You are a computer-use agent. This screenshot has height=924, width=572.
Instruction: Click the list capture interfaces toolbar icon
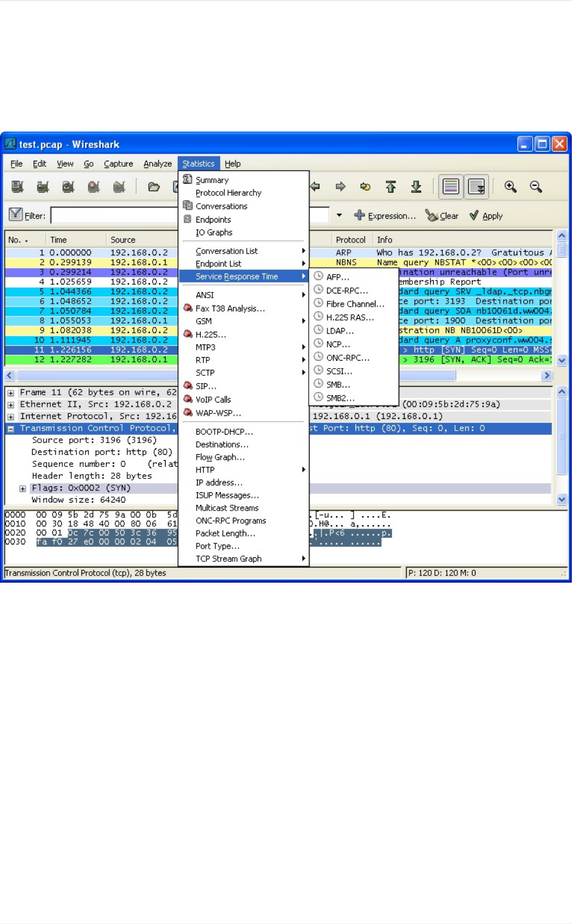18,187
